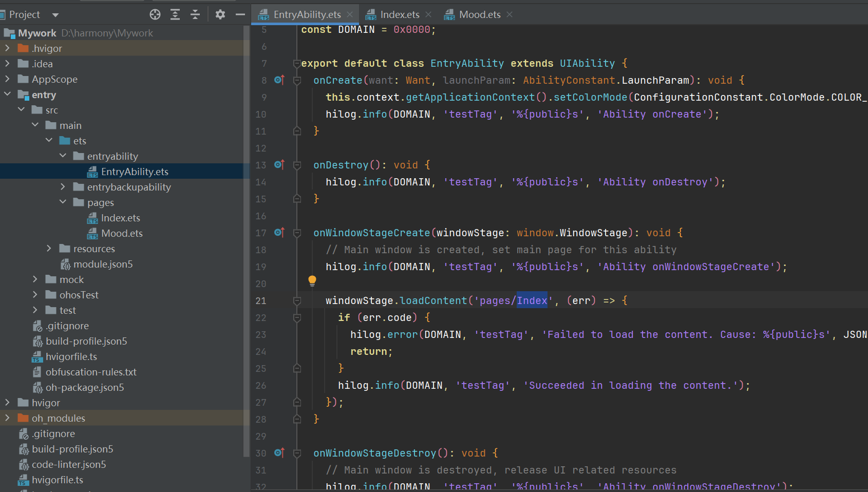Click override gutter icon beside onDestroy
Screen dimensions: 868x492
coord(279,164)
